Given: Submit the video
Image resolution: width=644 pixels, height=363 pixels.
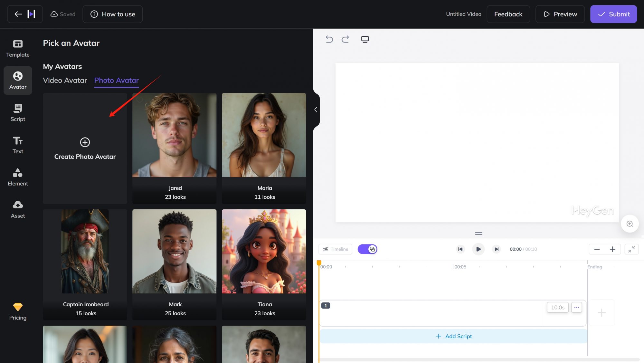Looking at the screenshot, I should (613, 14).
